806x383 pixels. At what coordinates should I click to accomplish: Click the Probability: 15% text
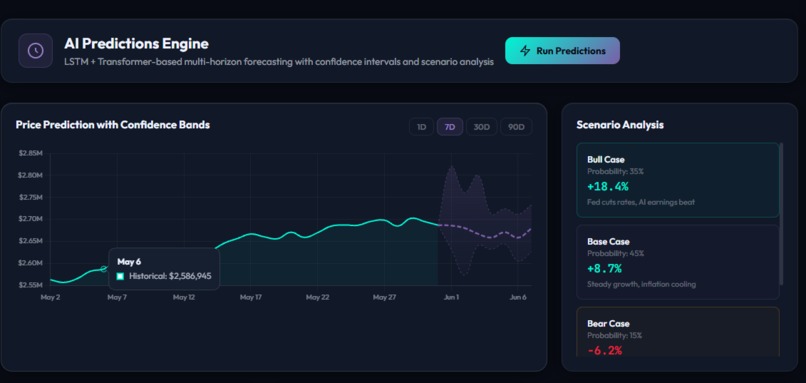tap(614, 336)
